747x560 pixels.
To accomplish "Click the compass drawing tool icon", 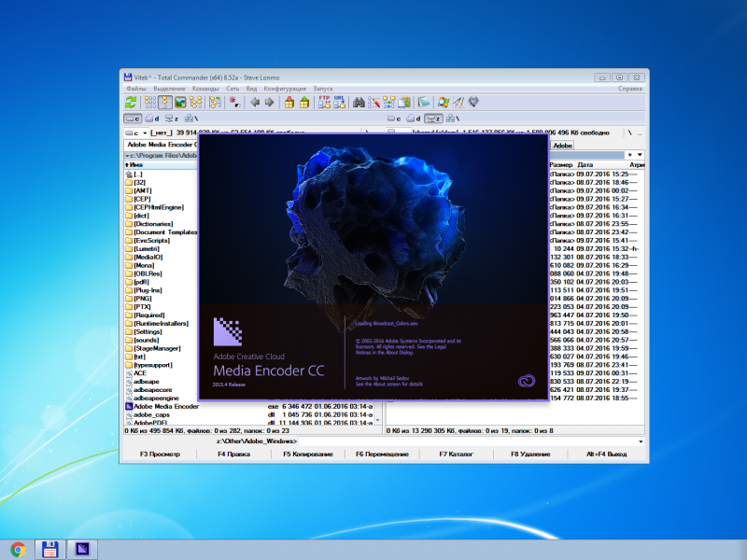I will point(458,102).
